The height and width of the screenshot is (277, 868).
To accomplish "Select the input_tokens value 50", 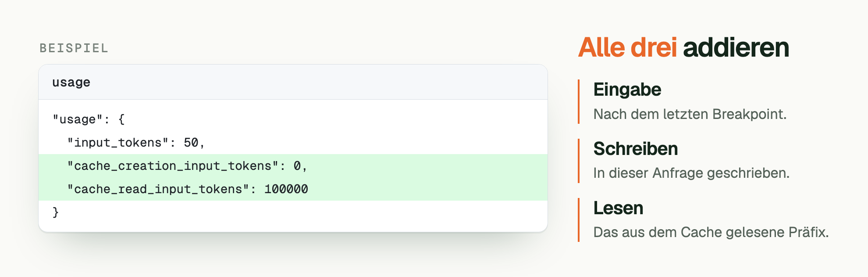I will [191, 143].
